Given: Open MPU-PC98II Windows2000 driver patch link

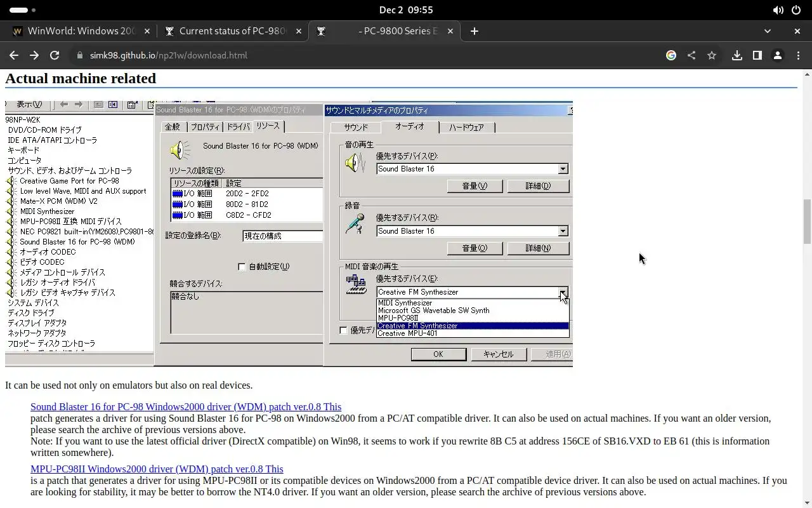Looking at the screenshot, I should (157, 469).
